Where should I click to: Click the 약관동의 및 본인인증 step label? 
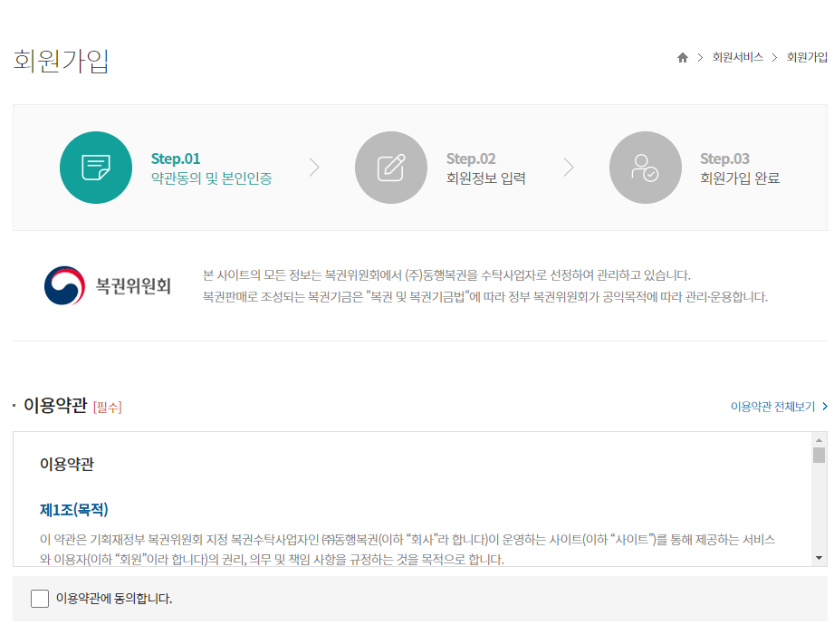pos(211,178)
